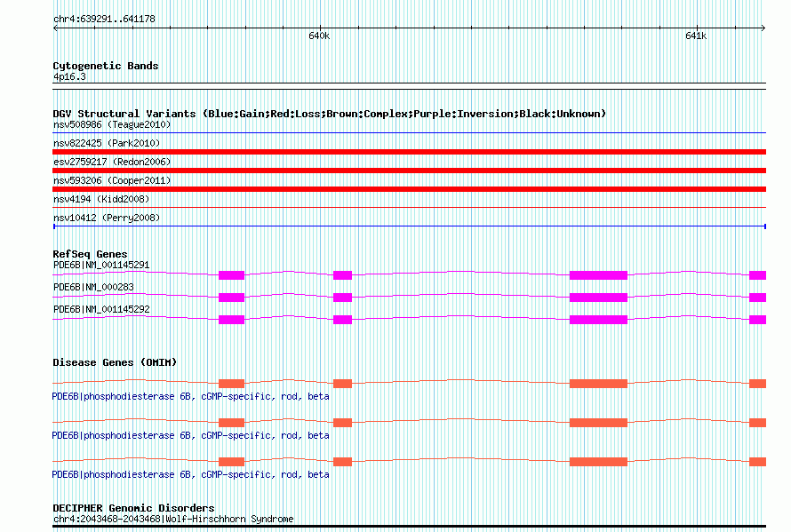Select the leftmost exon of NM_001145292
Image resolution: width=791 pixels, height=532 pixels.
[x=232, y=320]
